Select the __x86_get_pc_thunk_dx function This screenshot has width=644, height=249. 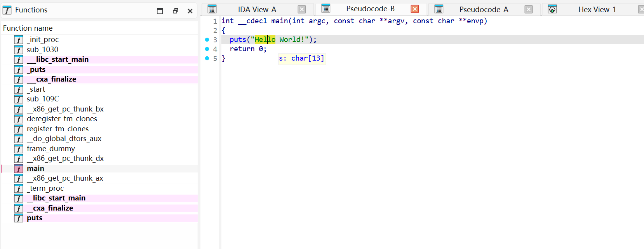[x=99, y=158]
